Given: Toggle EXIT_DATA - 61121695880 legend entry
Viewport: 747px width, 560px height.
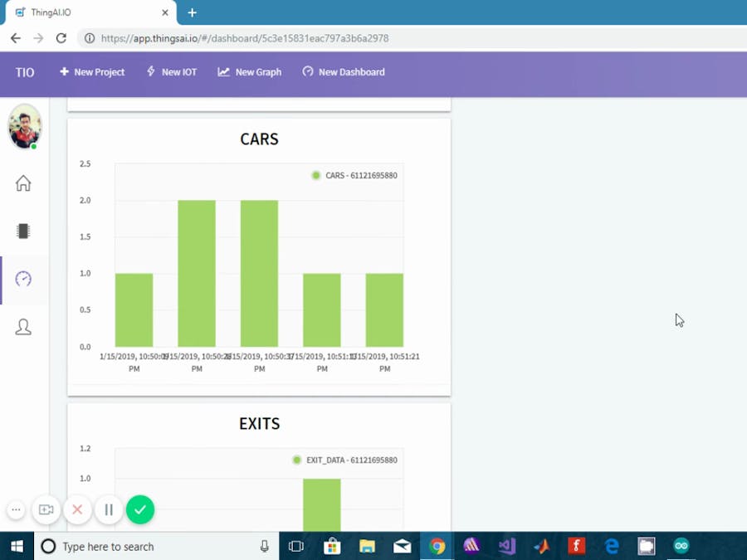Looking at the screenshot, I should (x=345, y=460).
